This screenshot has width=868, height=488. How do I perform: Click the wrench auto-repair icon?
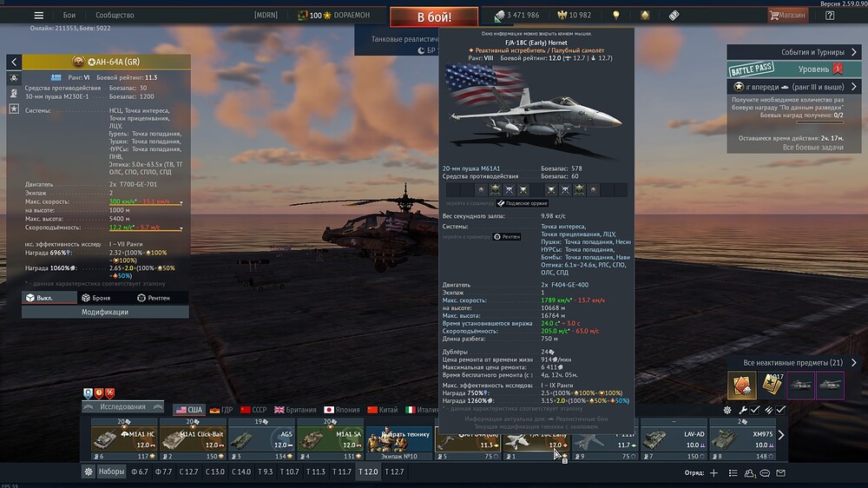click(743, 410)
